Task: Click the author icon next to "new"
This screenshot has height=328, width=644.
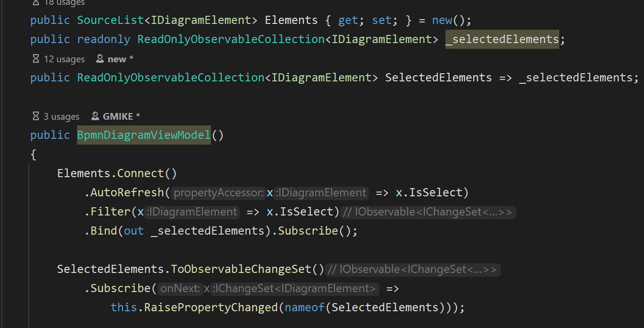Action: [x=99, y=58]
